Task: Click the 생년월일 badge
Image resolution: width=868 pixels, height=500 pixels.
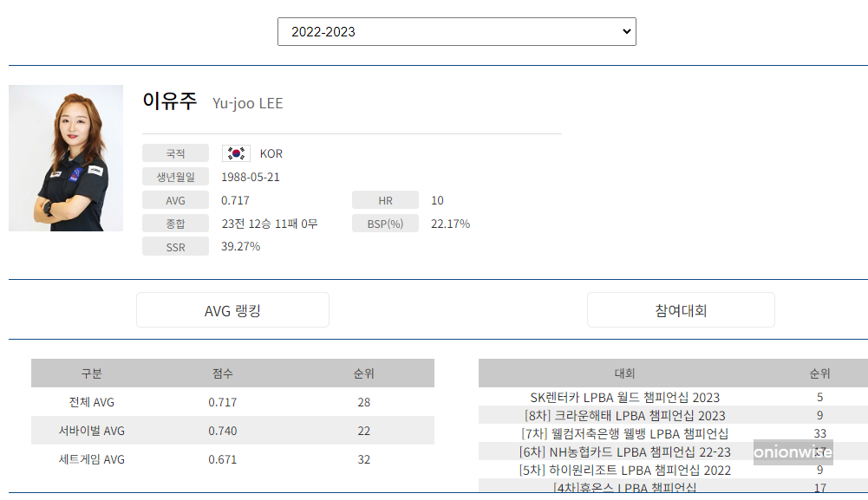Action: pos(175,177)
